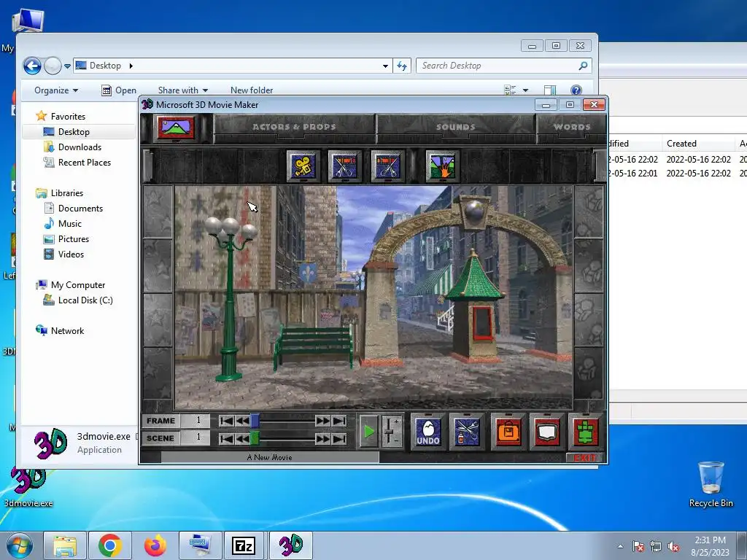Open the orange Portfolio briefcase
This screenshot has height=560, width=747.
508,432
